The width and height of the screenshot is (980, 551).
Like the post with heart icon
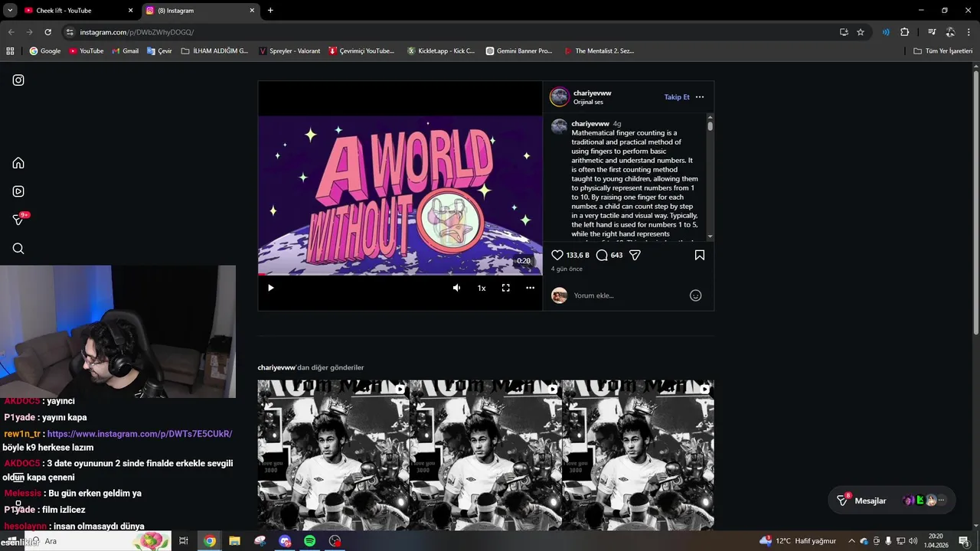coord(557,255)
